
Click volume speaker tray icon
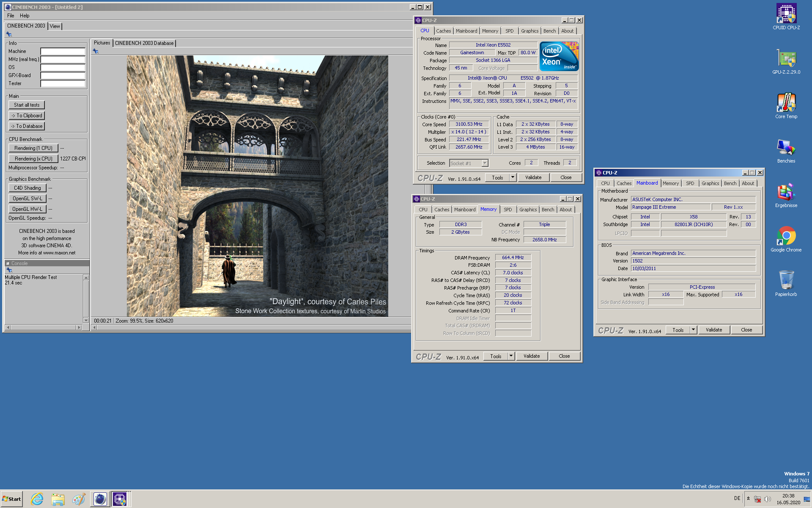[768, 499]
